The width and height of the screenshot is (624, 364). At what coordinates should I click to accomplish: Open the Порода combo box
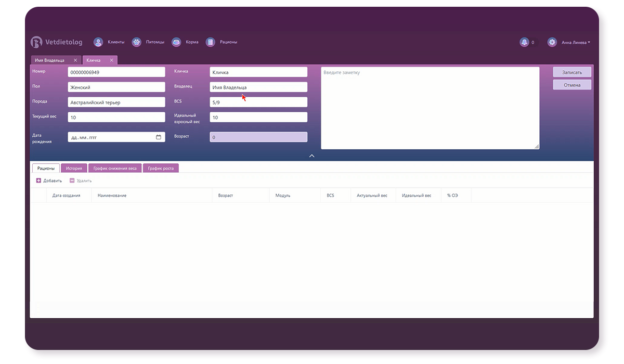tap(116, 102)
